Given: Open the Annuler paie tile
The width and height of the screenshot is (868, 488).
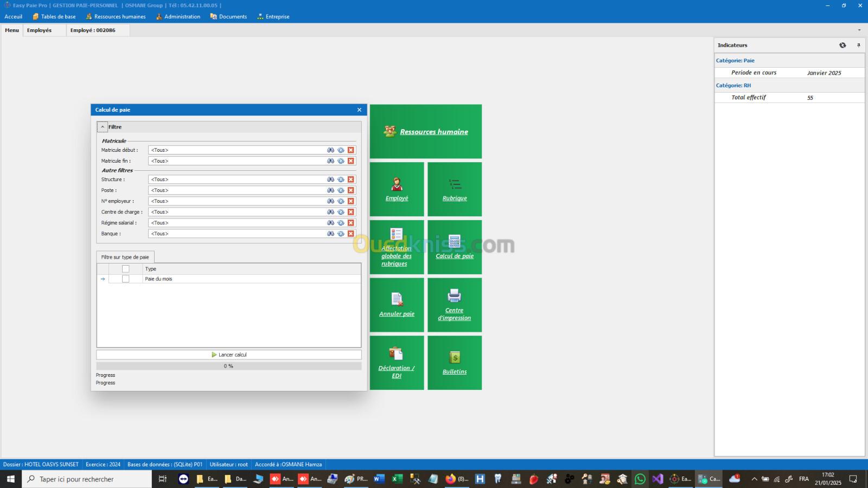Looking at the screenshot, I should tap(397, 305).
